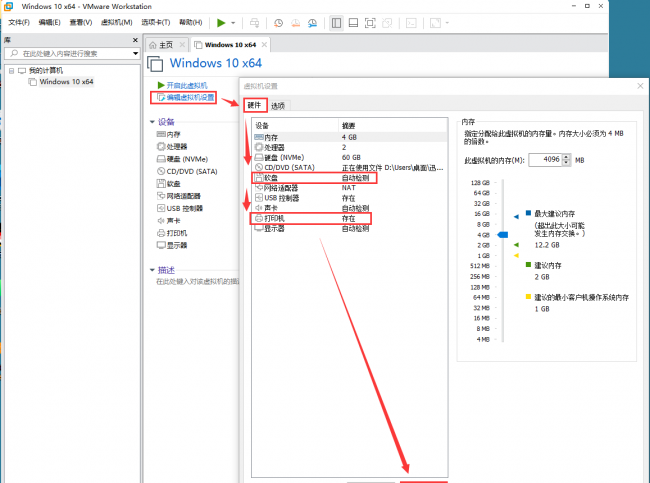The image size is (650, 483).
Task: Select 内存 row in hardware list
Action: point(350,137)
